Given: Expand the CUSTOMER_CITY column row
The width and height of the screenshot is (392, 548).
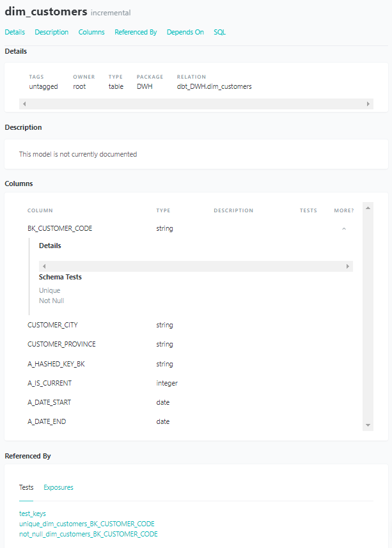Looking at the screenshot, I should [x=52, y=325].
